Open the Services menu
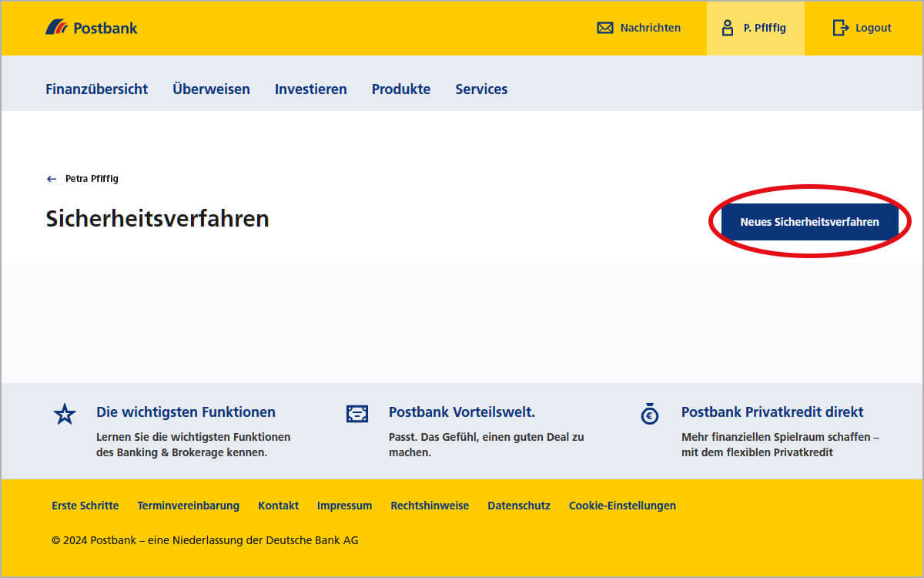The width and height of the screenshot is (924, 578). [481, 89]
